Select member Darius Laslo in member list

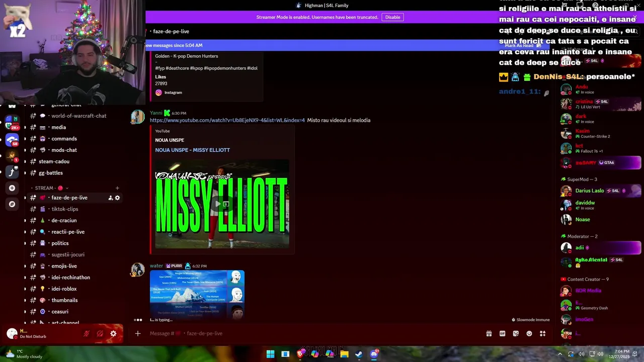point(600,191)
